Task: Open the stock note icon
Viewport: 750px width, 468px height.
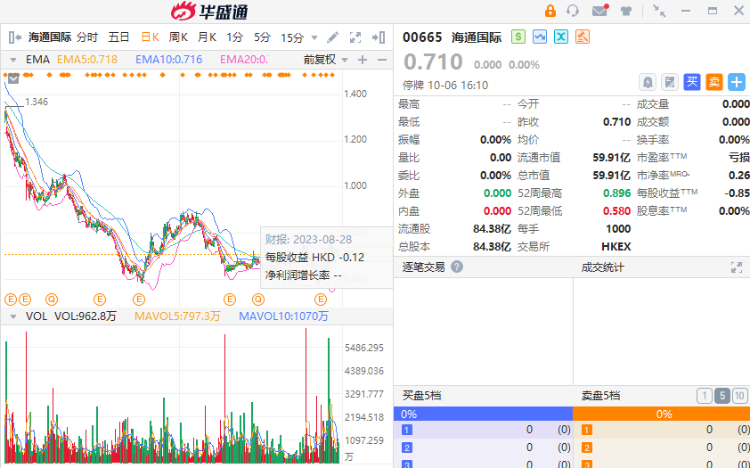Action: click(670, 82)
